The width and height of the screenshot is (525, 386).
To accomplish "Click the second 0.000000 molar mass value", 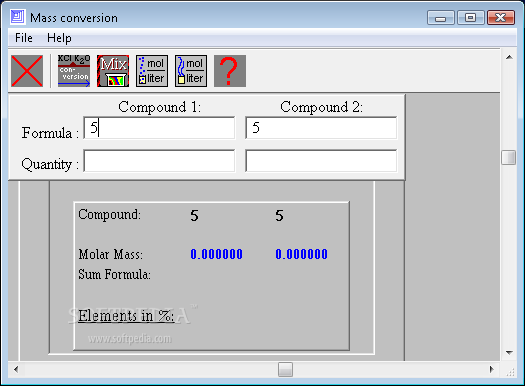I will pos(301,254).
